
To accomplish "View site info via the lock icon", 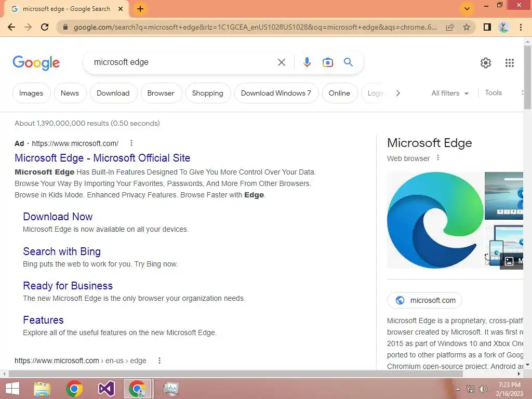I will pyautogui.click(x=65, y=27).
